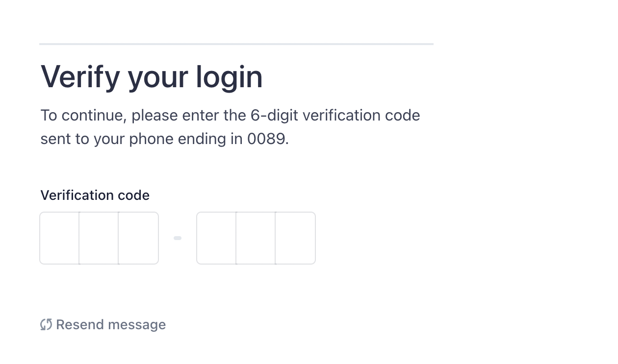Image resolution: width=618 pixels, height=364 pixels.
Task: Focus the third verification code digit box
Action: tap(138, 238)
